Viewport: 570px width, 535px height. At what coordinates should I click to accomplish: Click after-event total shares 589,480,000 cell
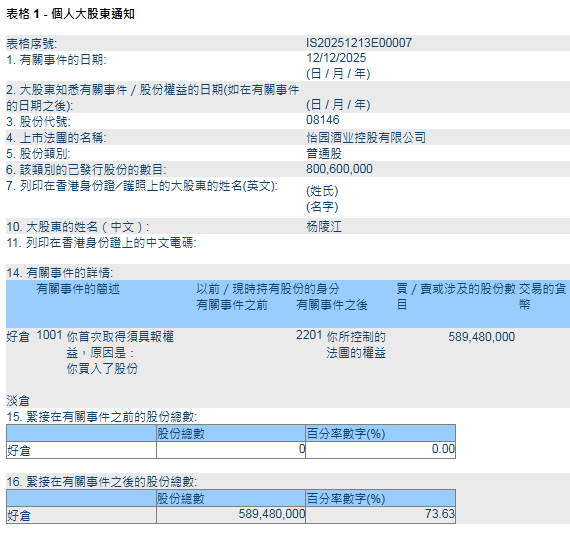click(231, 515)
